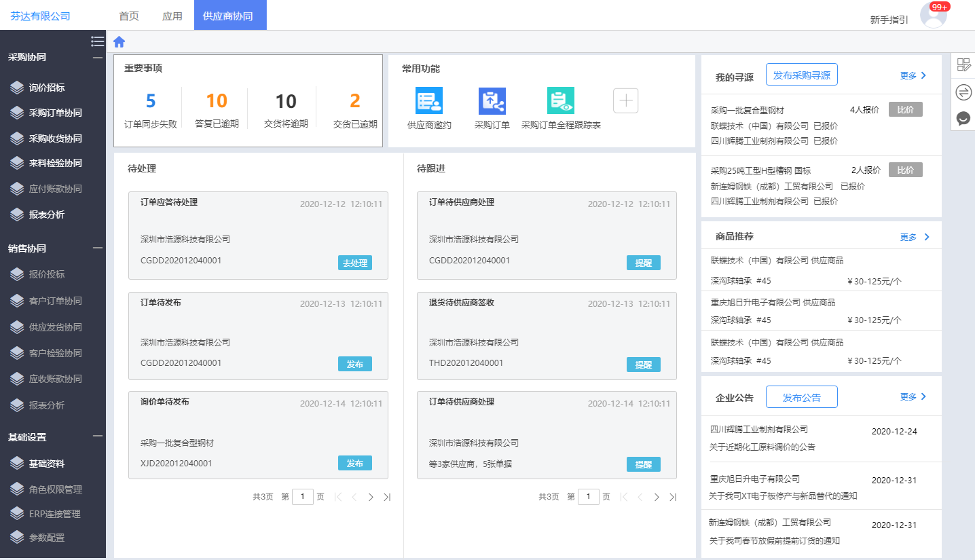The image size is (975, 560).
Task: Select 重庆旭日升电子有限公司 供应商品 recommendation
Action: click(773, 302)
